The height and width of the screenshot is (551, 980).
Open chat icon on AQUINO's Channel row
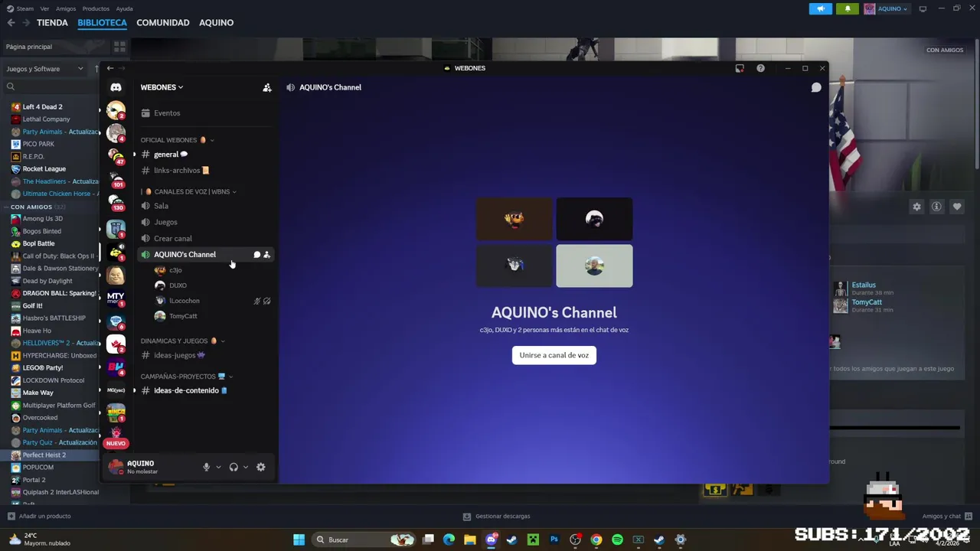pos(257,255)
